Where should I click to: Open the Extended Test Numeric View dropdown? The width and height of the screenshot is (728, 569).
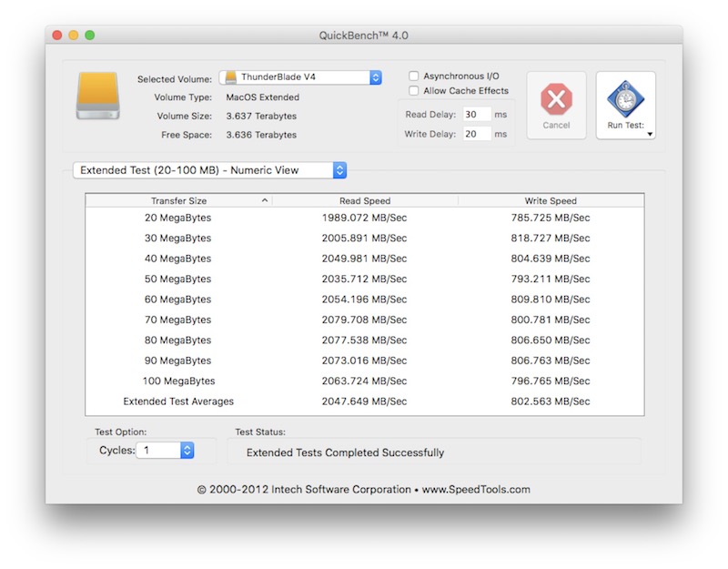(210, 170)
